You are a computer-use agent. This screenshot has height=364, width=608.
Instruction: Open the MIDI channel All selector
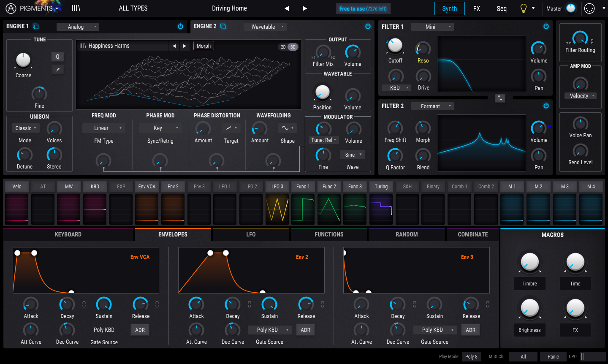[523, 357]
